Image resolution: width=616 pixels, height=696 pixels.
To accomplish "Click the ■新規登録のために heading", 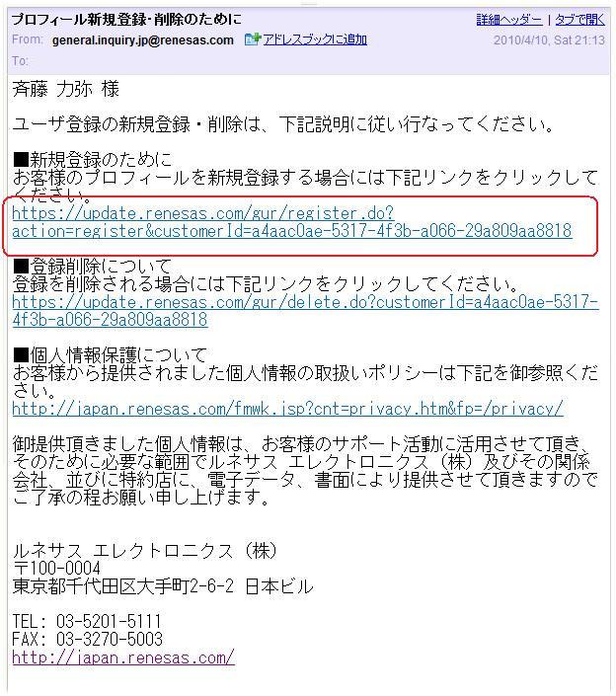I will pos(93,160).
